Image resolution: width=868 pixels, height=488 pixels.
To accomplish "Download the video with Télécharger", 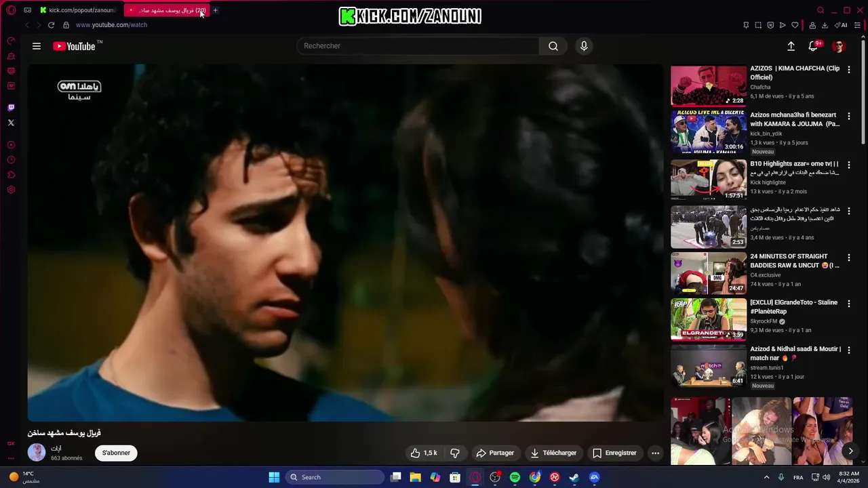I will click(553, 453).
